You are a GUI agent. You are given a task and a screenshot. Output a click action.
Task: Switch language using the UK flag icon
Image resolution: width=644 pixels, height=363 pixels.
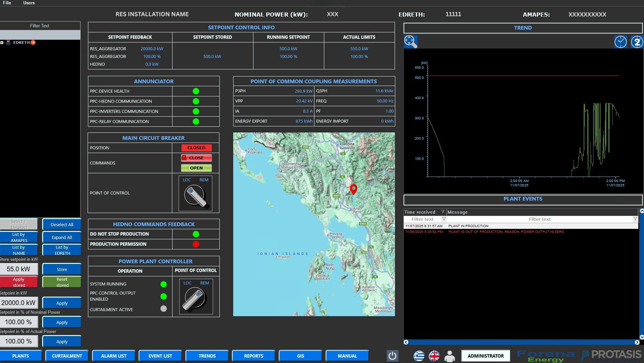click(434, 356)
